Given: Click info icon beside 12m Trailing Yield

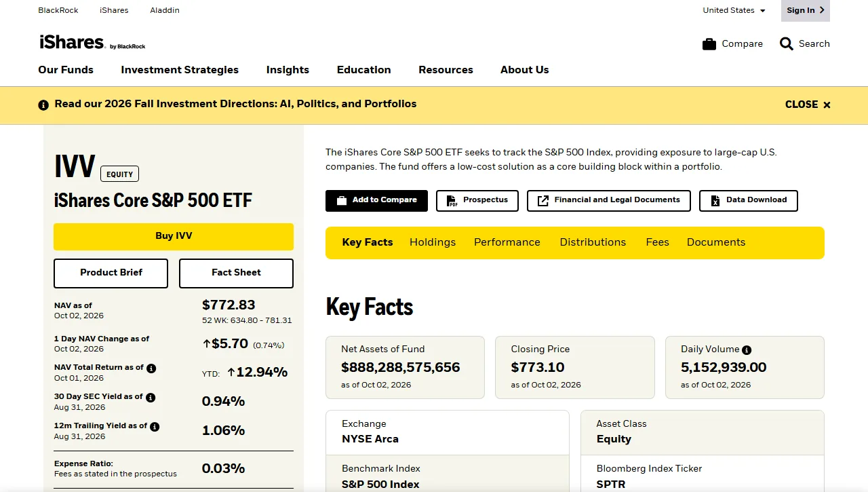Looking at the screenshot, I should 155,427.
